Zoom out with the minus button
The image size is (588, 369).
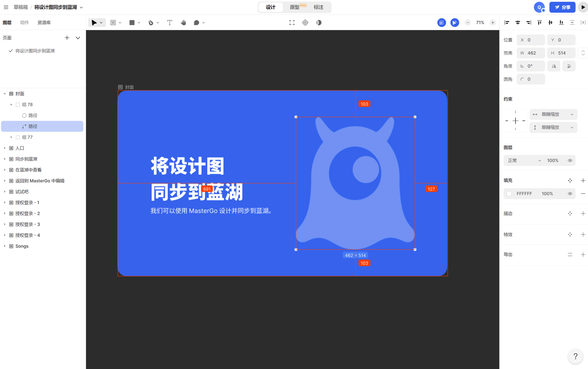468,23
